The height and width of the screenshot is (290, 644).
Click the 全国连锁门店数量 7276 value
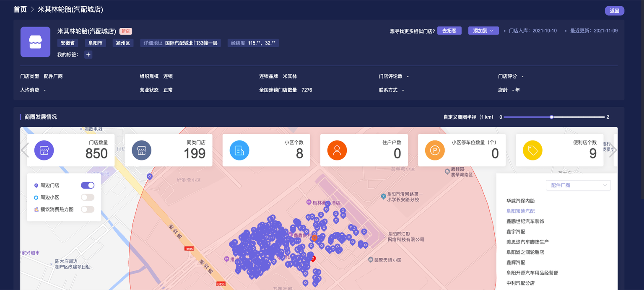point(307,90)
